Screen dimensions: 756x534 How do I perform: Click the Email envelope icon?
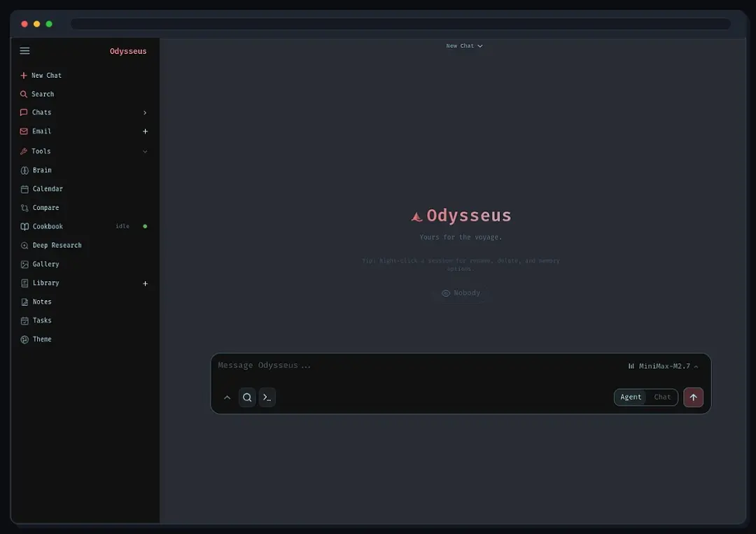coord(24,132)
